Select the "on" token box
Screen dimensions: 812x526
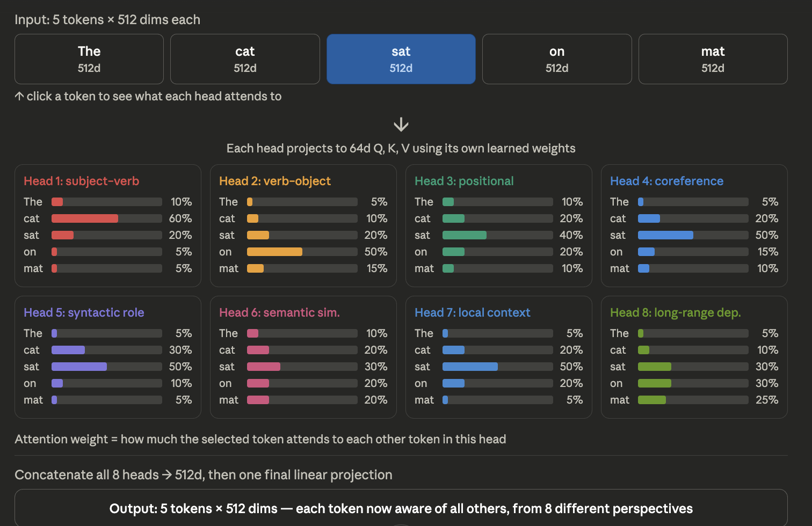click(x=557, y=59)
